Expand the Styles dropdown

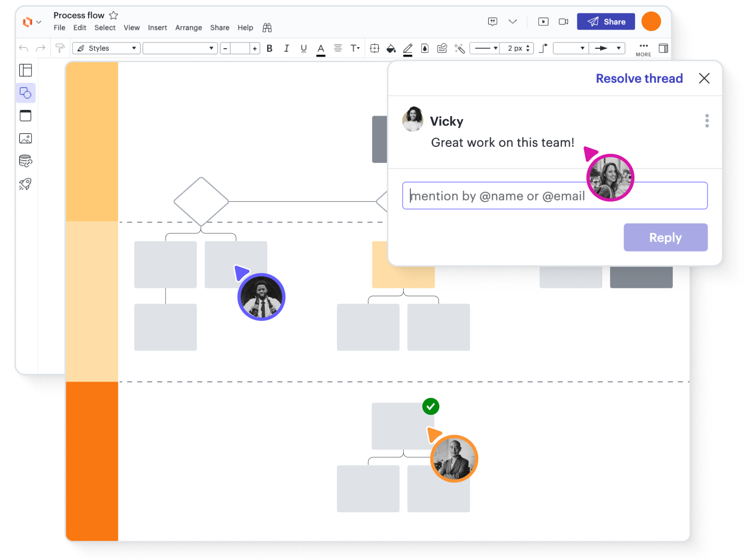[x=106, y=48]
